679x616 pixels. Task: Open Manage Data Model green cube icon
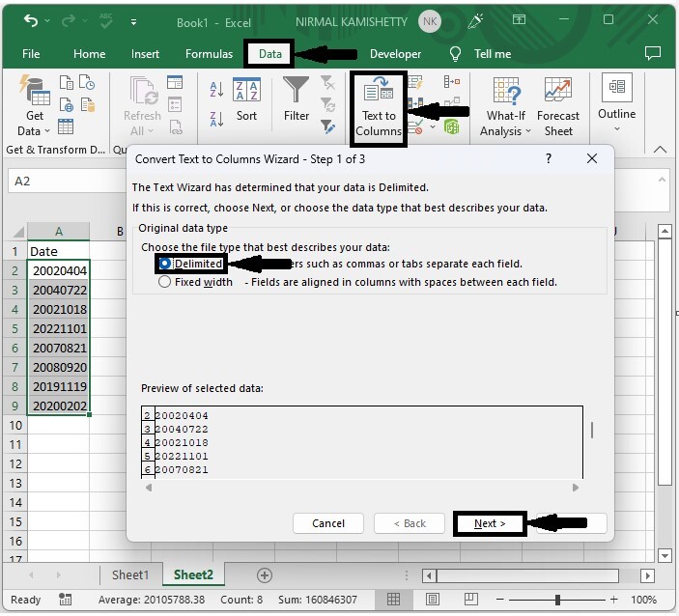tap(452, 127)
